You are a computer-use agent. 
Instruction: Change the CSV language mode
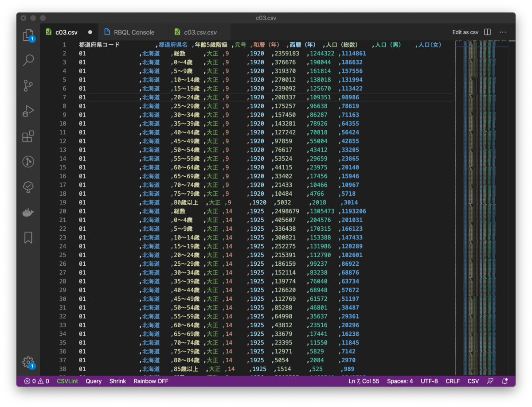pyautogui.click(x=473, y=381)
